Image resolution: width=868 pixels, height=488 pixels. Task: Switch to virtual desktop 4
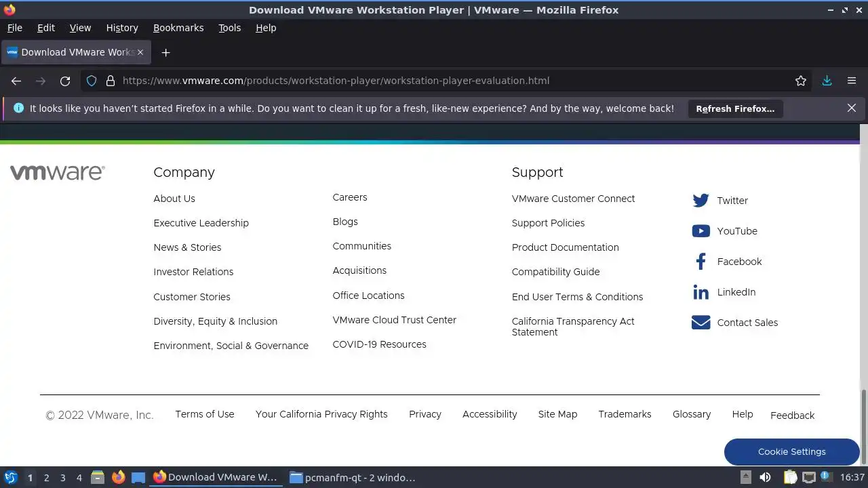click(x=79, y=478)
